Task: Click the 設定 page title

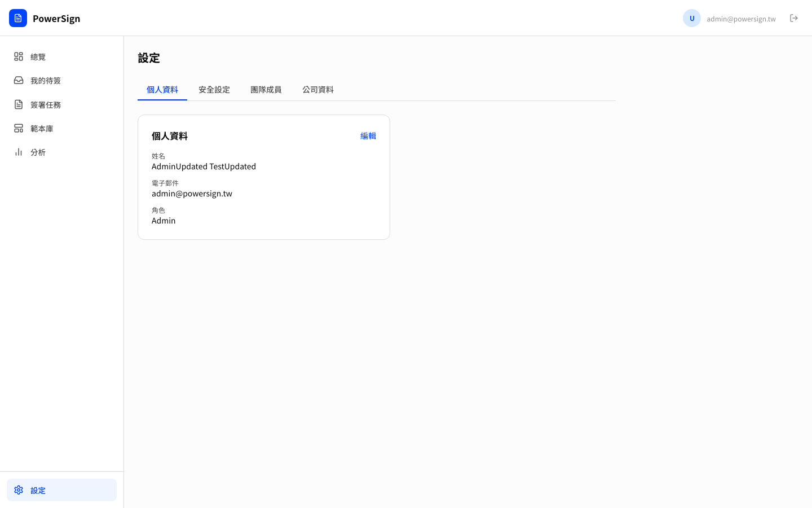Action: pos(148,58)
